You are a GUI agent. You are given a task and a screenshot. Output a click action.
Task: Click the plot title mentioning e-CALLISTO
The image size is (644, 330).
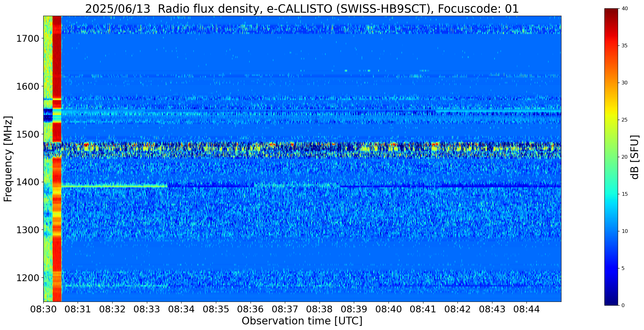302,9
